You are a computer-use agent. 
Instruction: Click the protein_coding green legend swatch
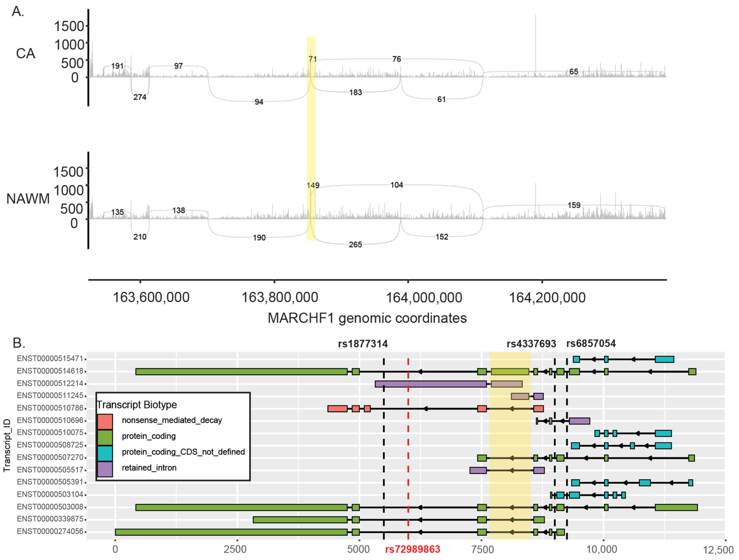(105, 437)
